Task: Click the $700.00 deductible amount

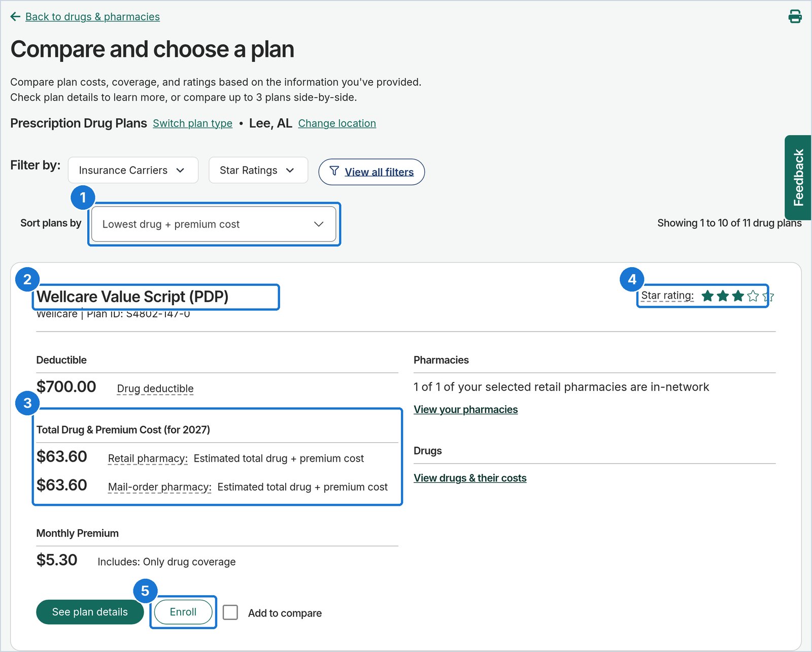Action: coord(66,386)
